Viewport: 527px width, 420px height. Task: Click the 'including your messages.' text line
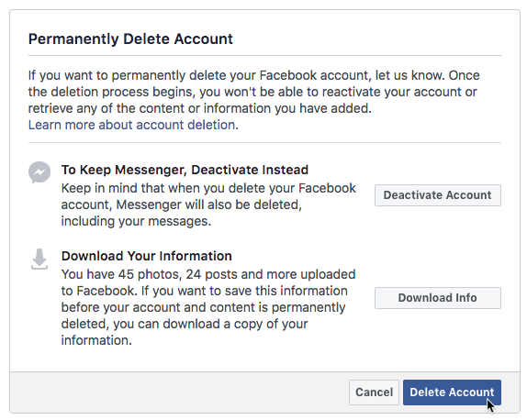[x=136, y=221]
